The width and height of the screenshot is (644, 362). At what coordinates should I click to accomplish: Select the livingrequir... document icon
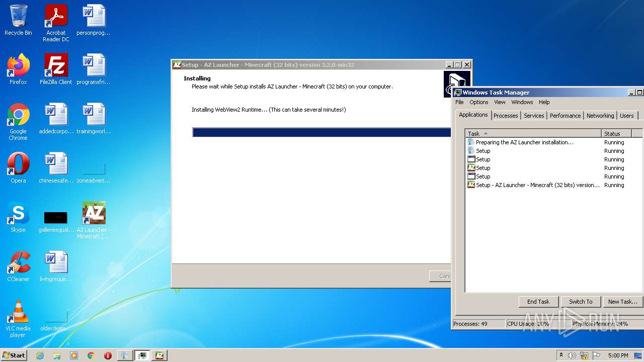click(56, 266)
